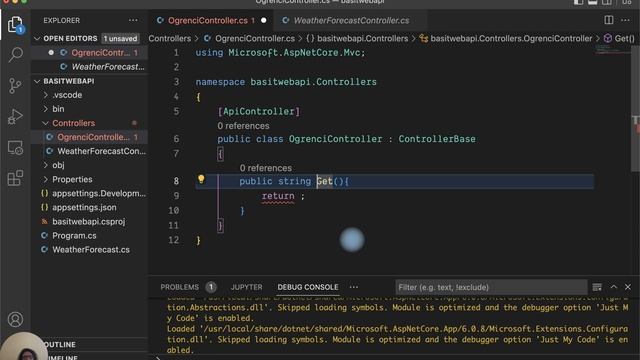Image resolution: width=640 pixels, height=360 pixels.
Task: Close the unsaved OgrenciController.cs tab via its dot
Action: pyautogui.click(x=264, y=20)
